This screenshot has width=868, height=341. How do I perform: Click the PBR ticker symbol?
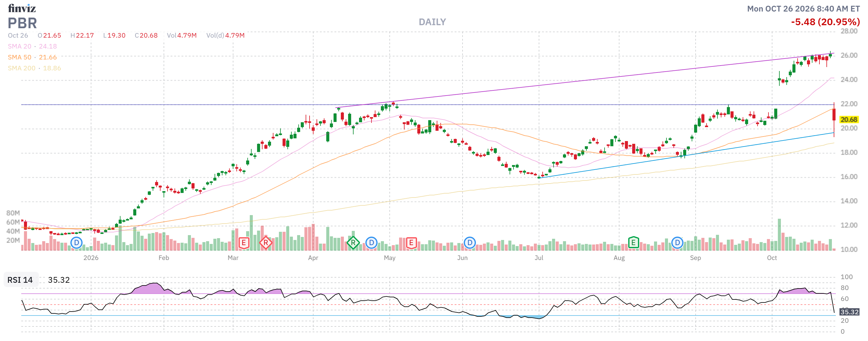(x=22, y=23)
